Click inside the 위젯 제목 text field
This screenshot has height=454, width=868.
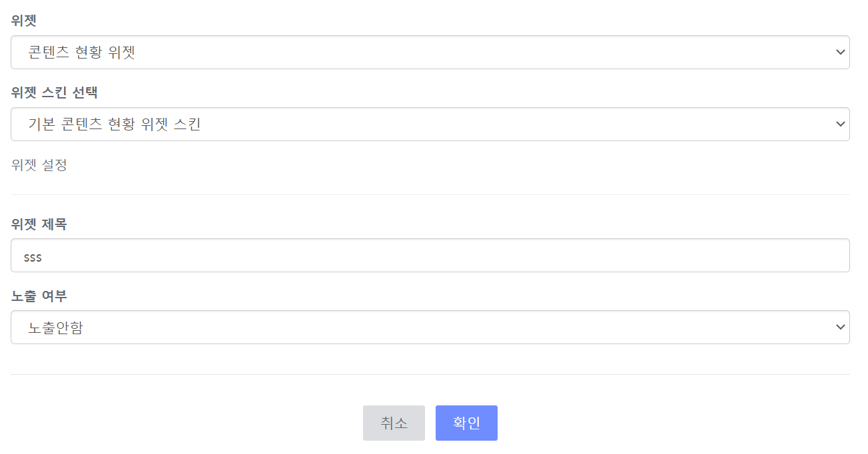click(266, 255)
